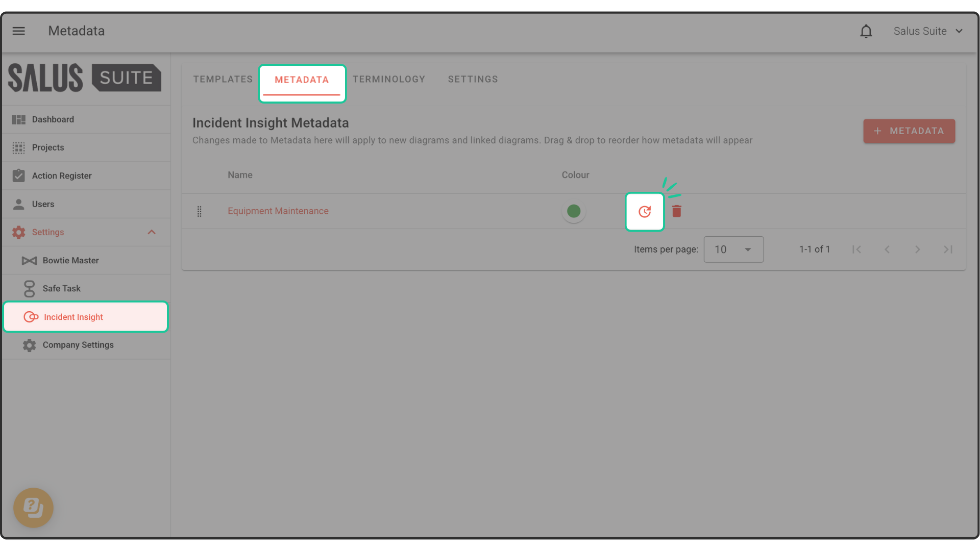980x551 pixels.
Task: Collapse the Settings sidebar section
Action: pos(151,232)
